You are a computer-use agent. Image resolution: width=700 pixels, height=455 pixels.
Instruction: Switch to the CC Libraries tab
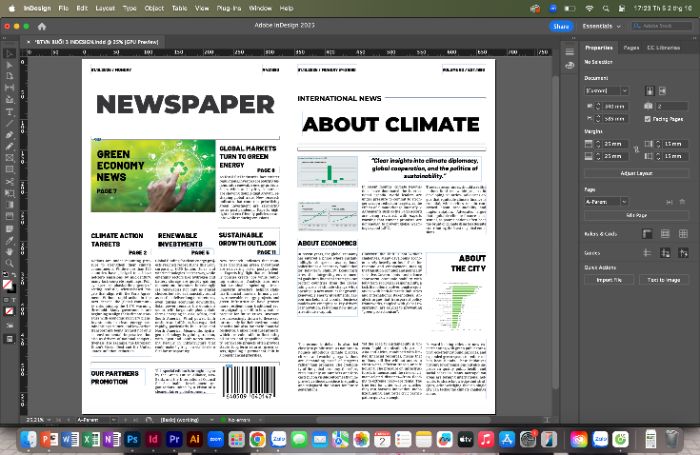(663, 48)
